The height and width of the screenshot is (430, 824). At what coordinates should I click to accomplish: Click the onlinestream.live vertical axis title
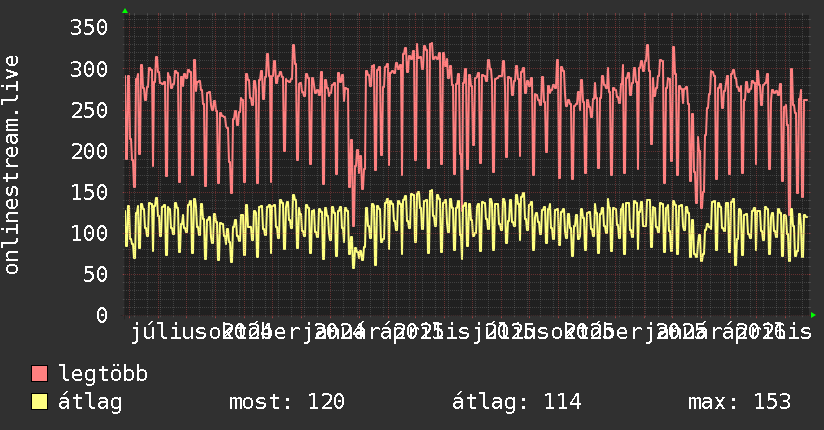click(x=11, y=165)
